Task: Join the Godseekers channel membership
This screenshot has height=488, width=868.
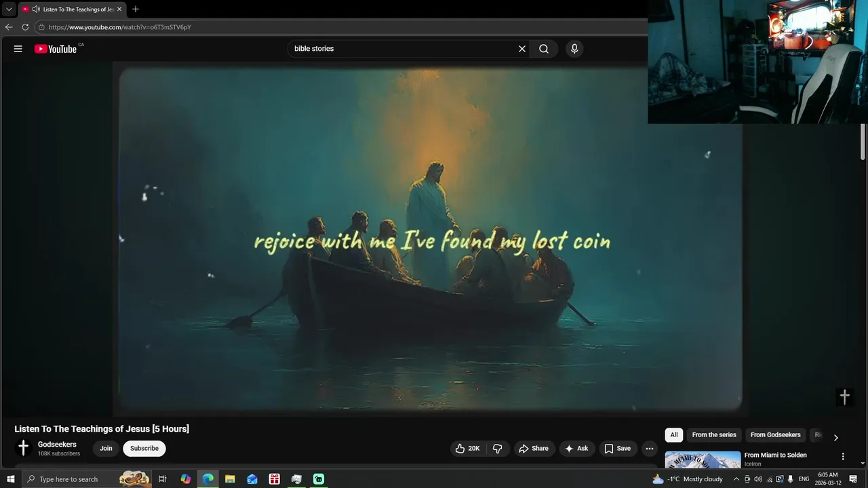Action: (106, 449)
